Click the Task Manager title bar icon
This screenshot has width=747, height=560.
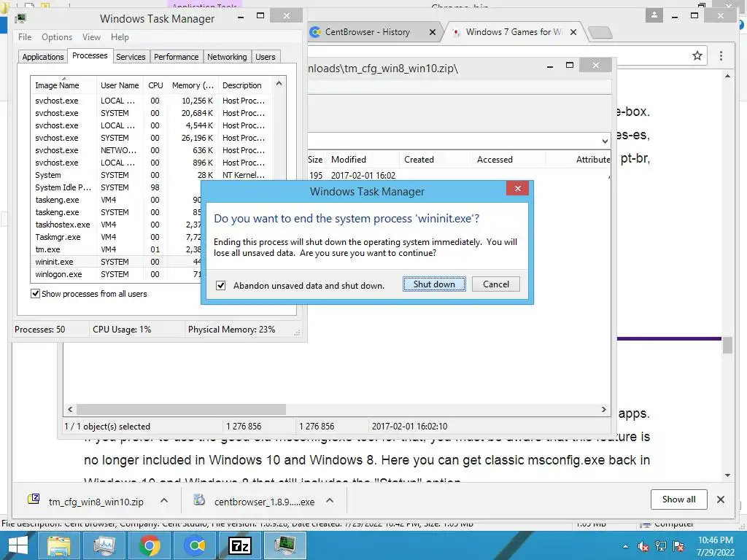(20, 18)
